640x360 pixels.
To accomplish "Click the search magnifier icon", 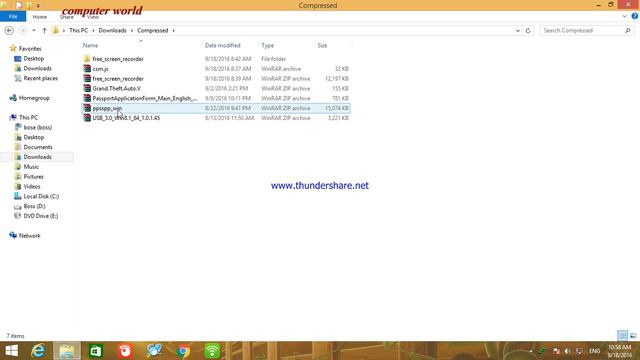I will click(x=627, y=31).
